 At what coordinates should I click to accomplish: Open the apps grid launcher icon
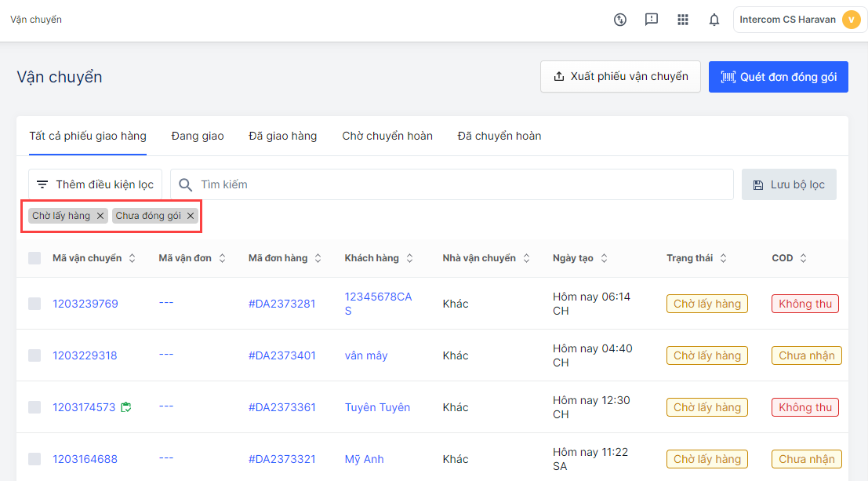(x=683, y=20)
